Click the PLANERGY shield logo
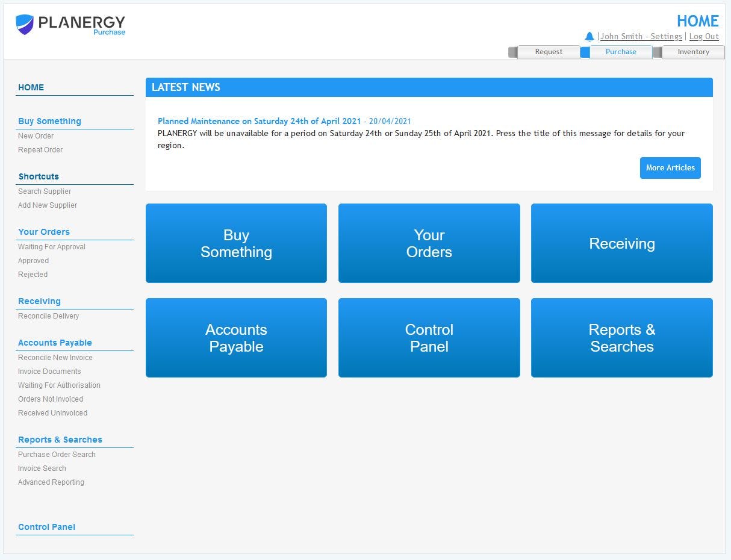The image size is (731, 560). 24,24
